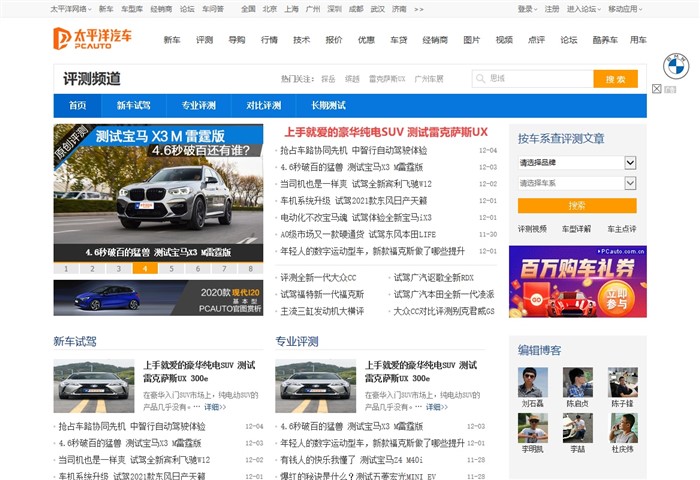Image resolution: width=700 pixels, height=480 pixels.
Task: Click the 注册 link
Action: pos(552,9)
